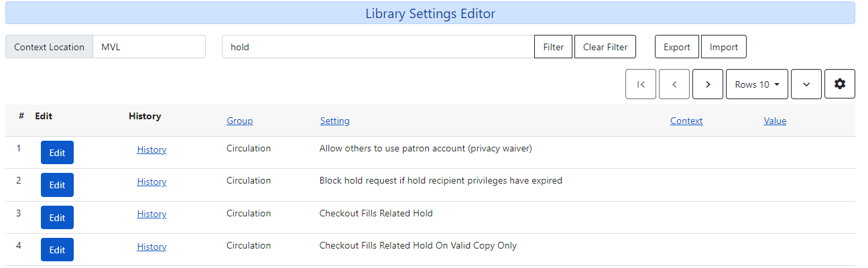This screenshot has height=268, width=868.
Task: View History for Block hold request setting
Action: pyautogui.click(x=151, y=182)
